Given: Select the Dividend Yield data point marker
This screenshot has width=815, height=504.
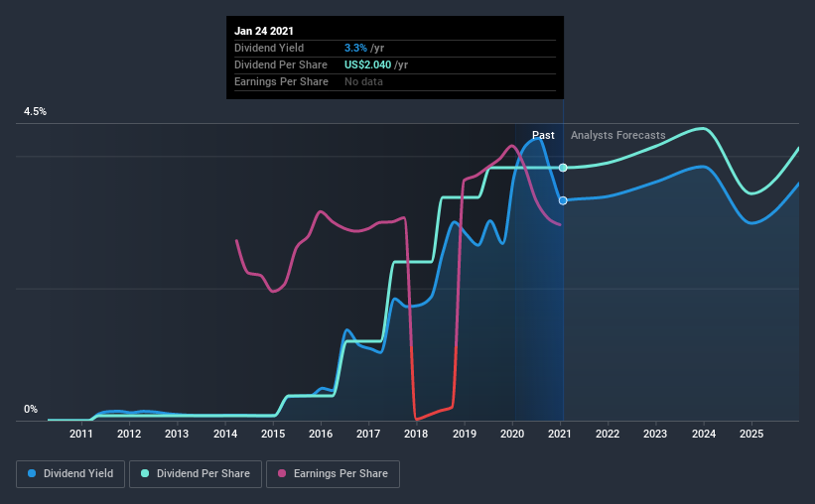Looking at the screenshot, I should pyautogui.click(x=563, y=200).
